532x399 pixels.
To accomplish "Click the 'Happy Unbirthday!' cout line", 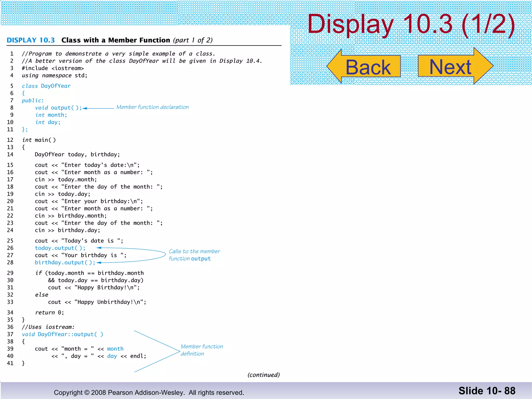I will tap(97, 302).
